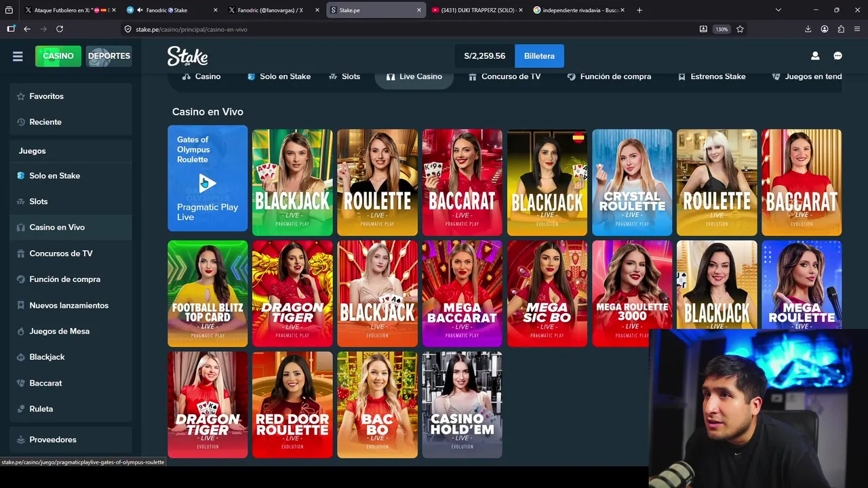Open Pragmatic Play Blackjack Live green thumbnail
The image size is (868, 488).
coord(292,182)
